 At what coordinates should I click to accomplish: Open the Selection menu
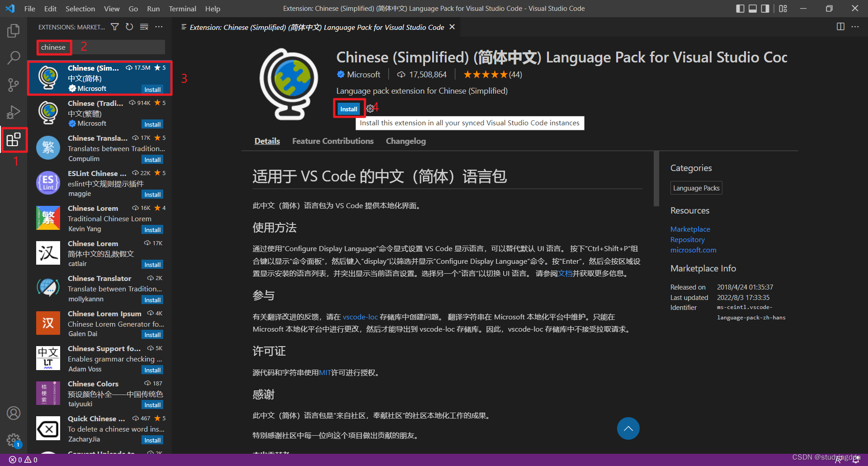point(80,9)
